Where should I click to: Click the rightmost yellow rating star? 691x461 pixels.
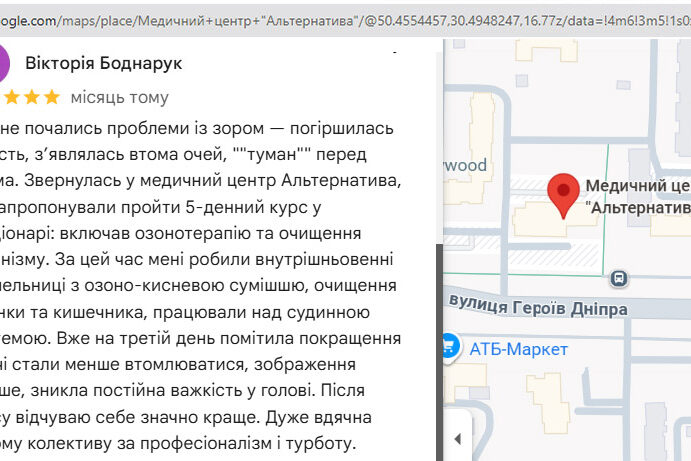[51, 98]
